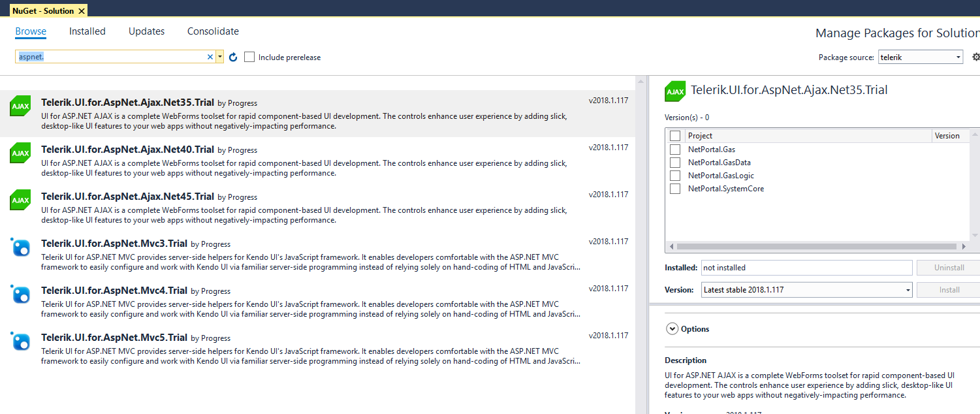Click the Description heading
The image size is (980, 414).
pos(686,360)
